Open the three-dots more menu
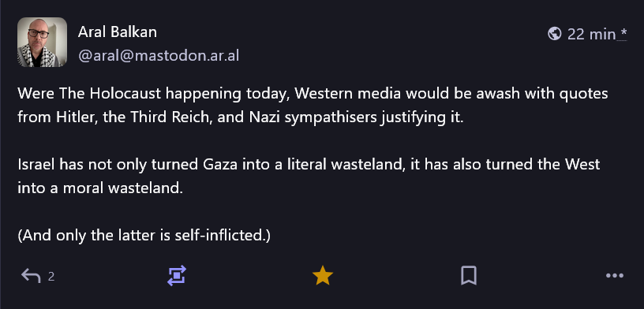Screen dimensions: 644x309 click(x=615, y=276)
